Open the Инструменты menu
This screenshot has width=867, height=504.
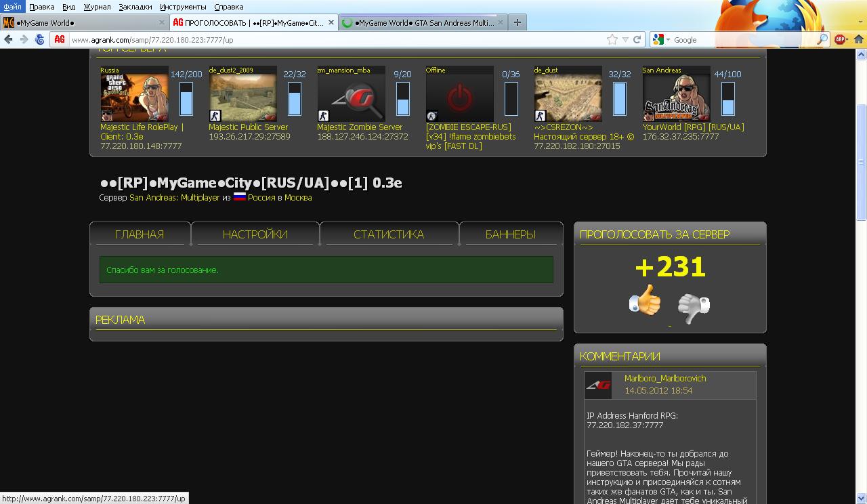[x=184, y=7]
